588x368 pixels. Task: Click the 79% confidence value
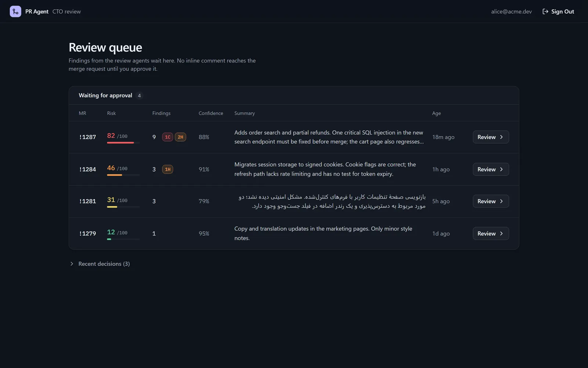[204, 201]
